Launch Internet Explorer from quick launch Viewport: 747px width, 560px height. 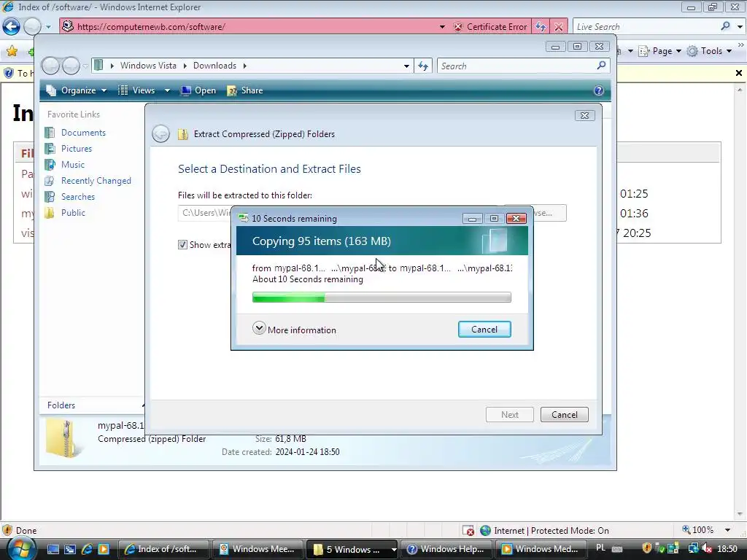point(87,549)
